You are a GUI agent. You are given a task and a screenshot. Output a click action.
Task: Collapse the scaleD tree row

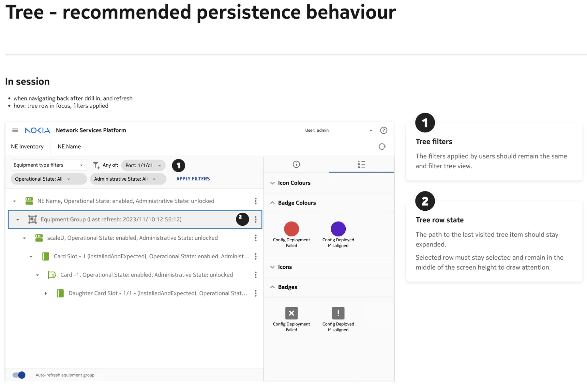point(24,238)
